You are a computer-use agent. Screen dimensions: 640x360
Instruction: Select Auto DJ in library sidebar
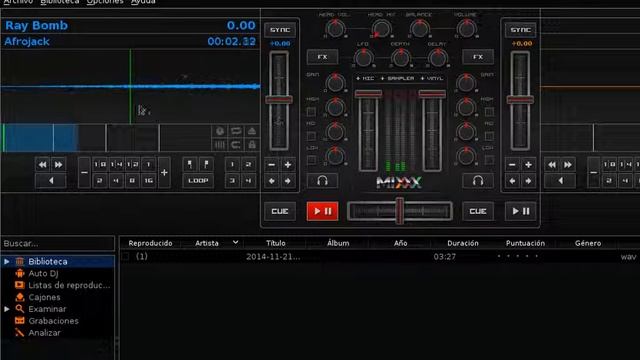[43, 273]
